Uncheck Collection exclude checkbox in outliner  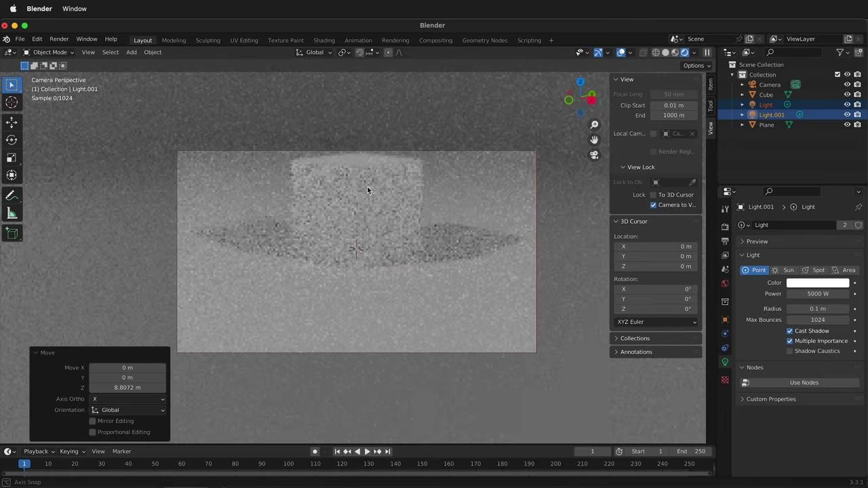(837, 75)
